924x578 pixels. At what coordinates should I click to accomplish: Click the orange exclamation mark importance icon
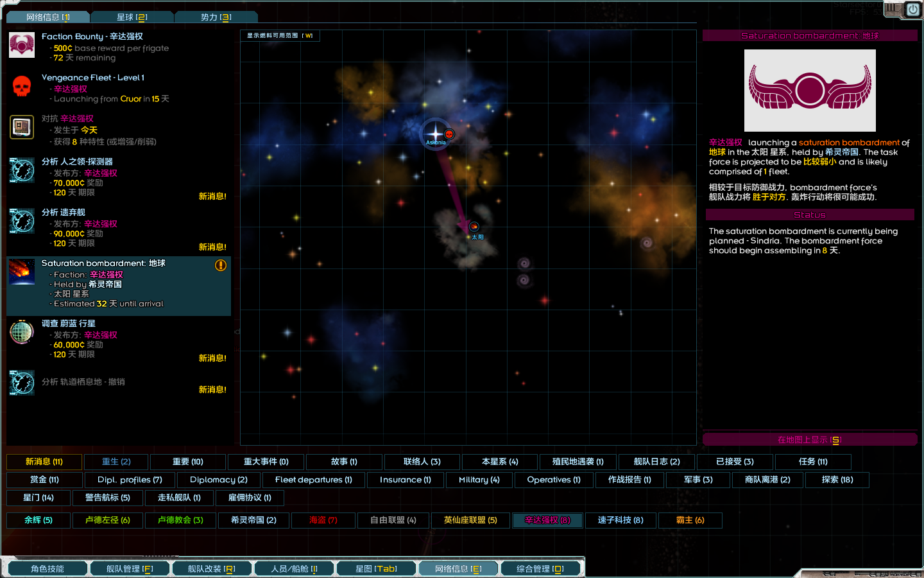coord(220,265)
